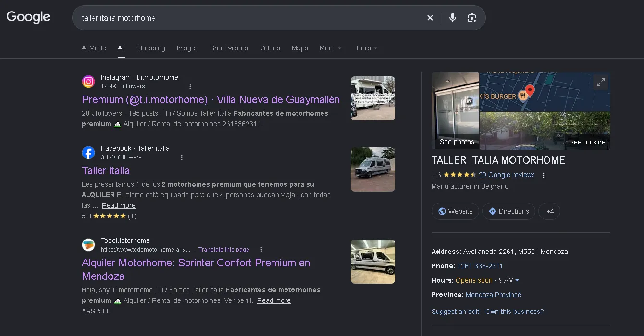Expand business hours dropdown next to 9 AM
The image size is (644, 336).
coord(517,280)
